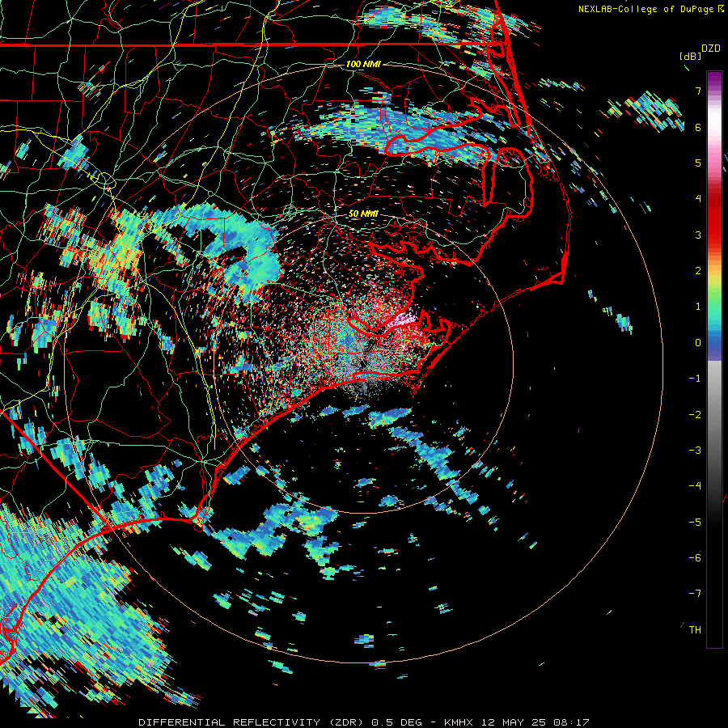Click the 12 MAY 25 date text

516,722
